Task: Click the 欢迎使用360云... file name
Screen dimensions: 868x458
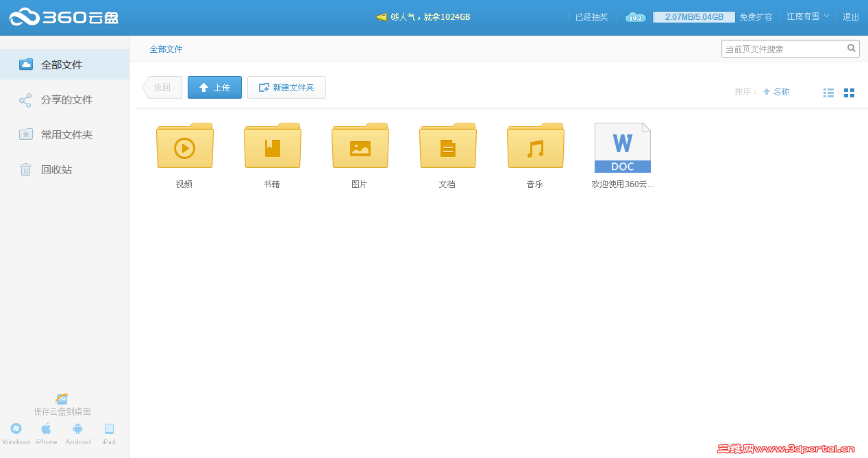Action: coord(623,184)
